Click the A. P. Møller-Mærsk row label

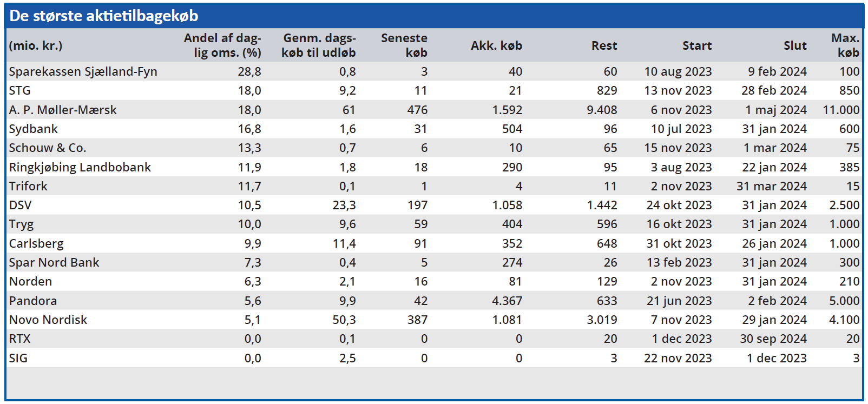coord(63,110)
